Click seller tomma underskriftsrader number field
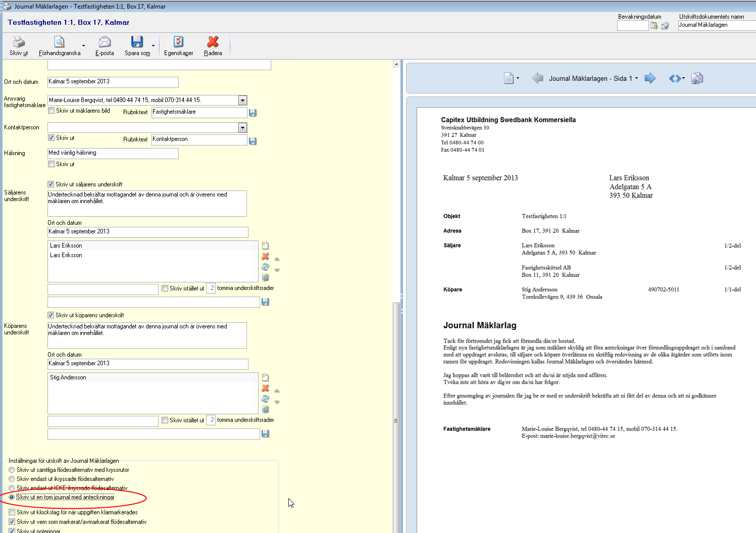 click(211, 288)
